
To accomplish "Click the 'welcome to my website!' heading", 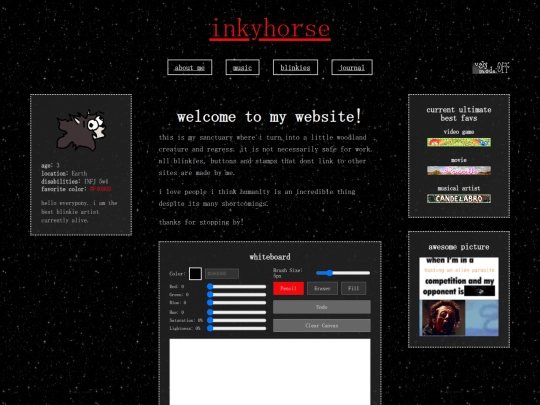I will click(269, 117).
